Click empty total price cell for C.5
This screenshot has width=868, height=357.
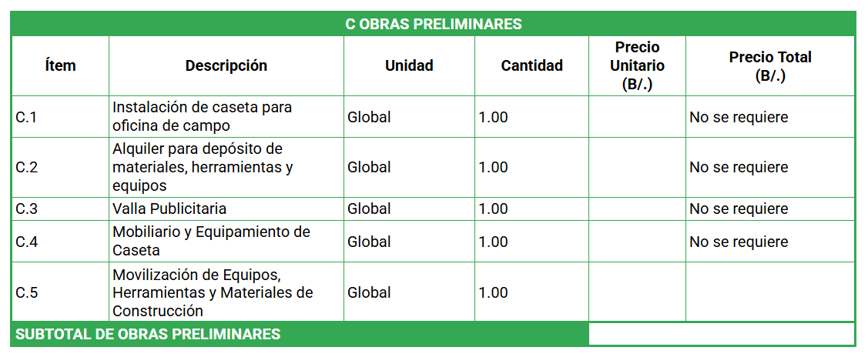[x=769, y=292]
